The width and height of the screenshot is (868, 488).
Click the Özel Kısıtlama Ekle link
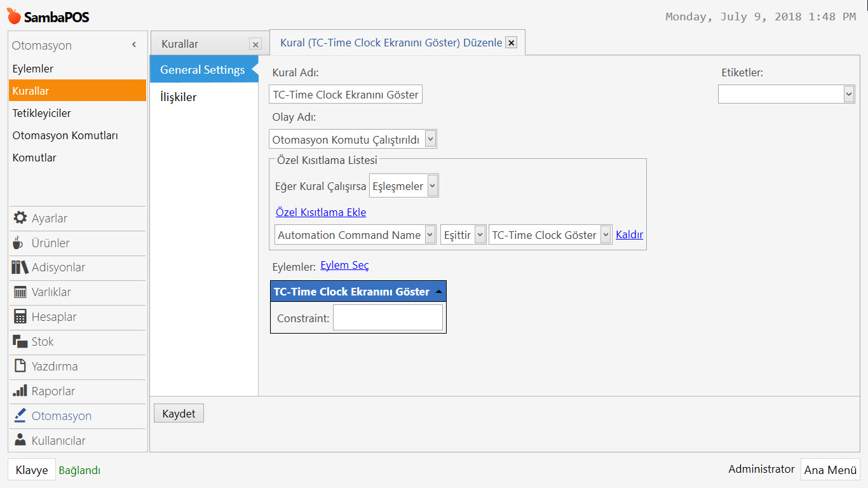(x=320, y=212)
